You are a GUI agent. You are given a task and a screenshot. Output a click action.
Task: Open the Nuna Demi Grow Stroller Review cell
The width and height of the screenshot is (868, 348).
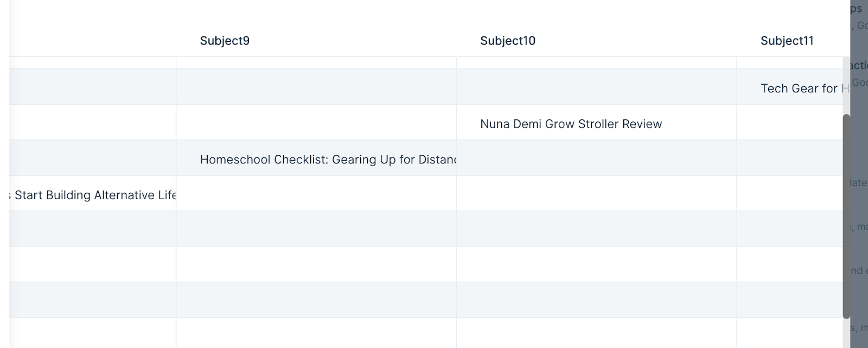[596, 123]
